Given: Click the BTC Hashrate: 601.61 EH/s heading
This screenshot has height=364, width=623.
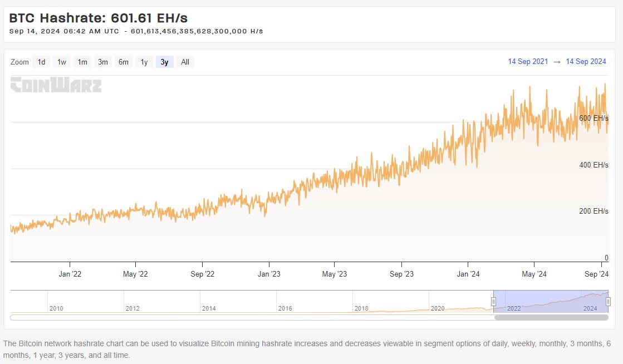Looking at the screenshot, I should 98,18.
